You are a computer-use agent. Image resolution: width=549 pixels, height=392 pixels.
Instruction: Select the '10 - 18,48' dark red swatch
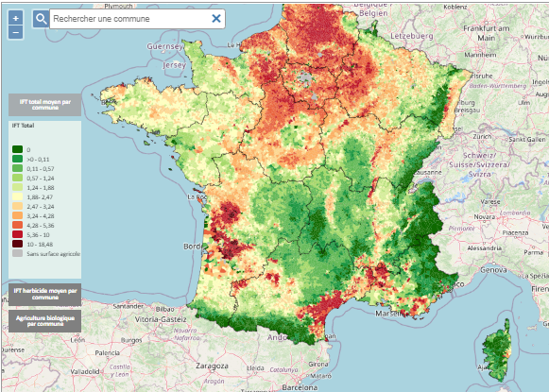click(x=18, y=244)
